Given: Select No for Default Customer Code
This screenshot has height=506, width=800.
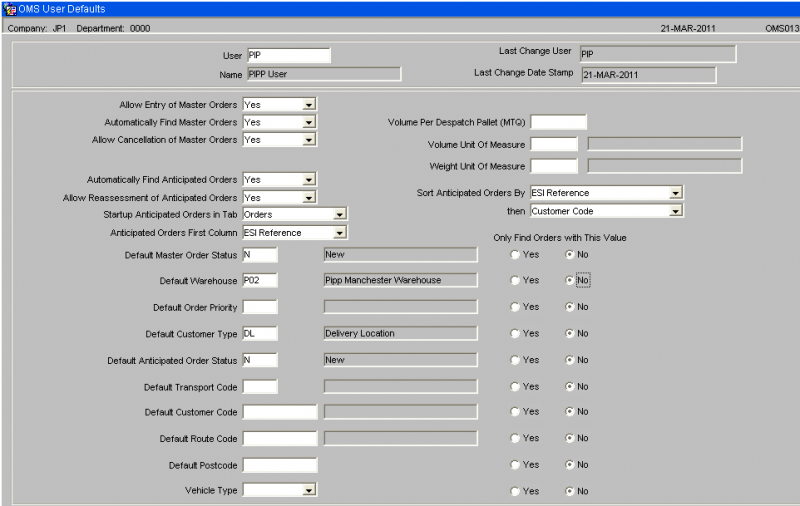Looking at the screenshot, I should coord(569,411).
